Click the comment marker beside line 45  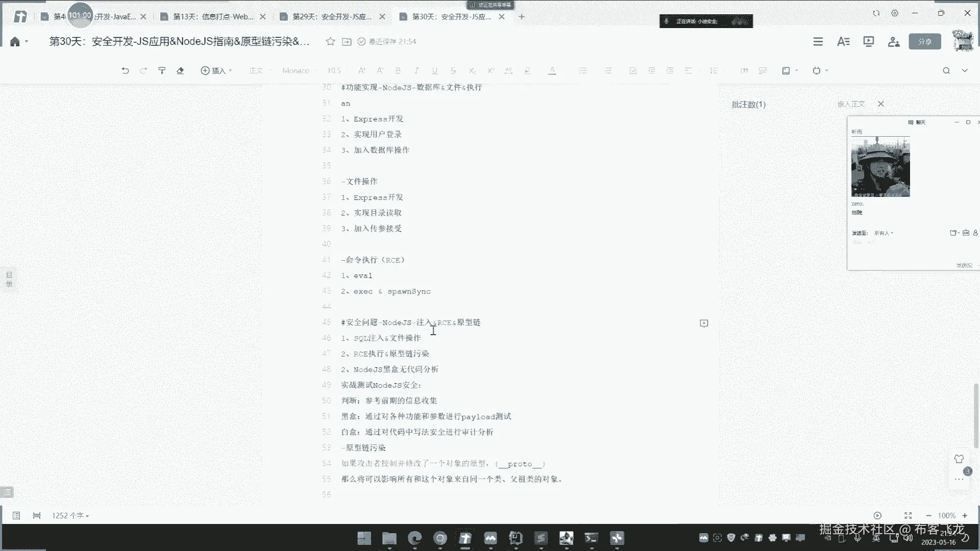tap(704, 323)
